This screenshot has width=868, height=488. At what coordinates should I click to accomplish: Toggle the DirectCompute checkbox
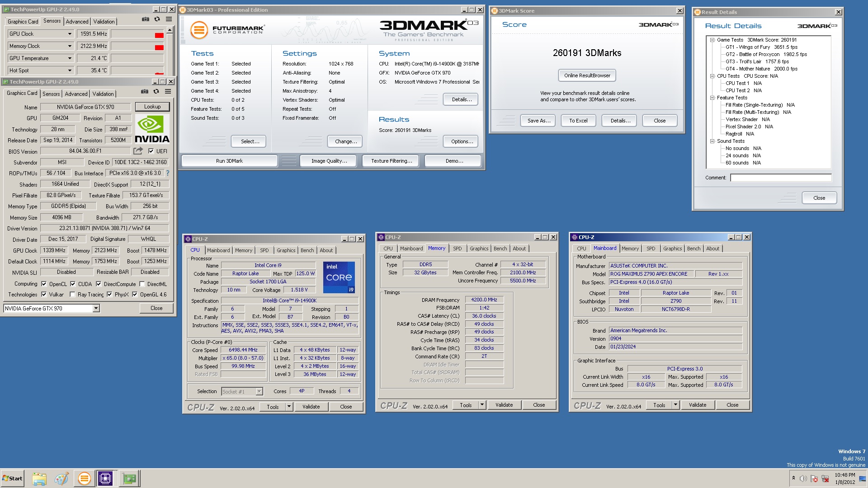tap(99, 284)
